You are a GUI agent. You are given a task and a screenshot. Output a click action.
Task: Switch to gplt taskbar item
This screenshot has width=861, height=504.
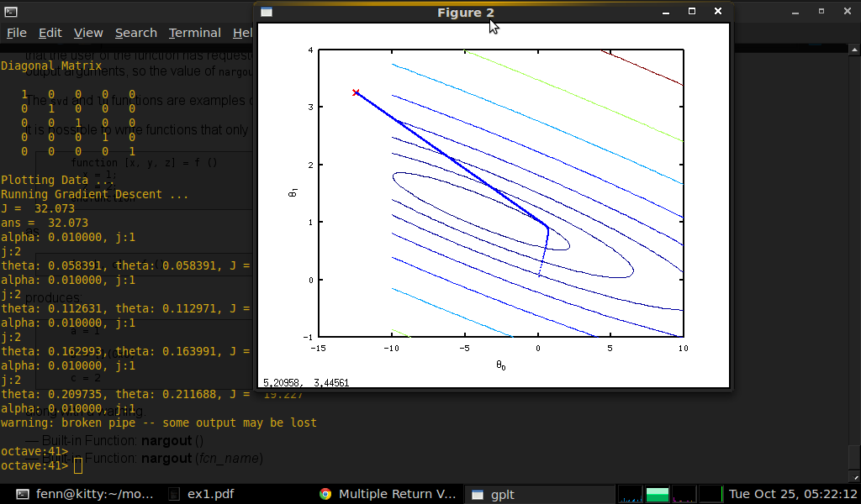tap(539, 494)
